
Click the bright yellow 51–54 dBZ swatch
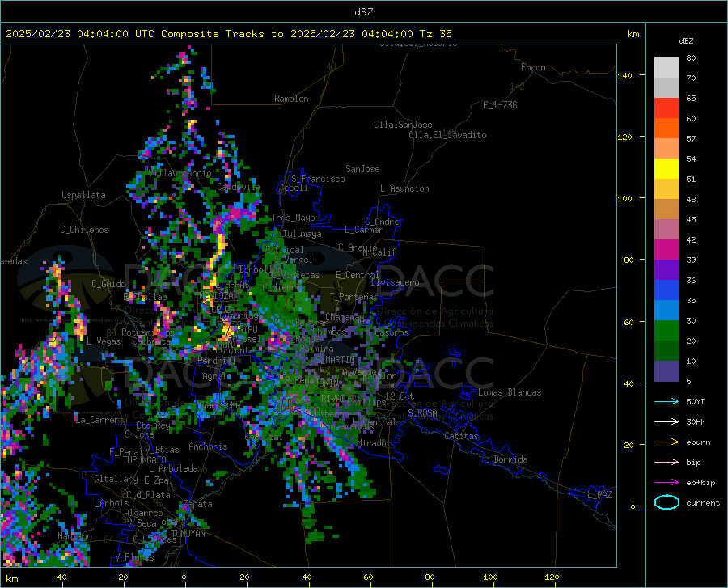tap(667, 169)
